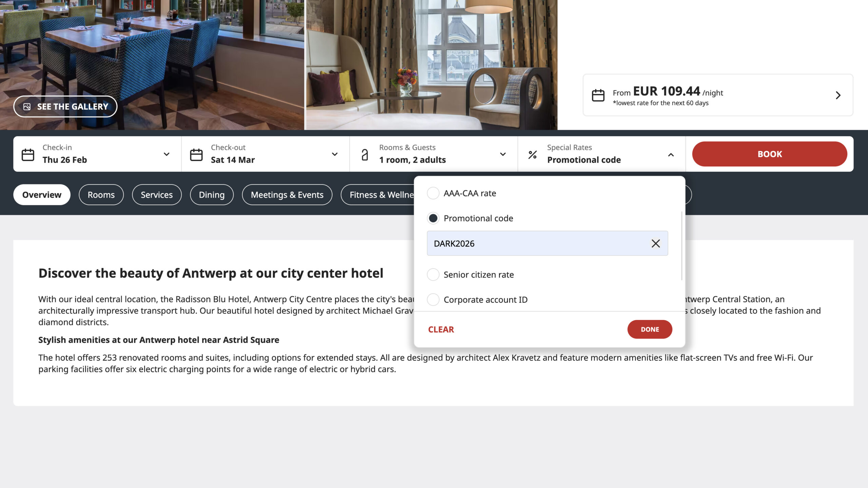Expand the Check-in date dropdown
Viewport: 868px width, 488px height.
tap(166, 154)
